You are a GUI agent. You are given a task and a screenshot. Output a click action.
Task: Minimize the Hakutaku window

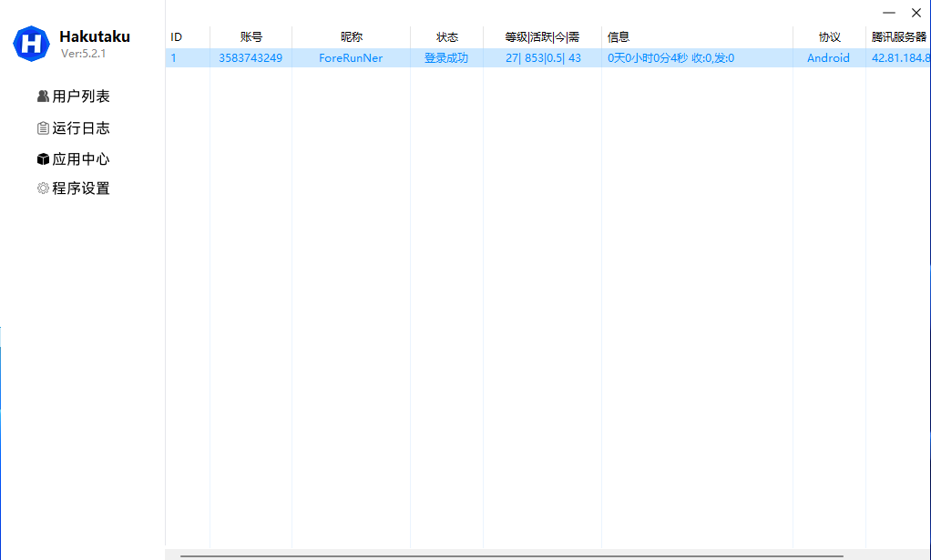[888, 13]
